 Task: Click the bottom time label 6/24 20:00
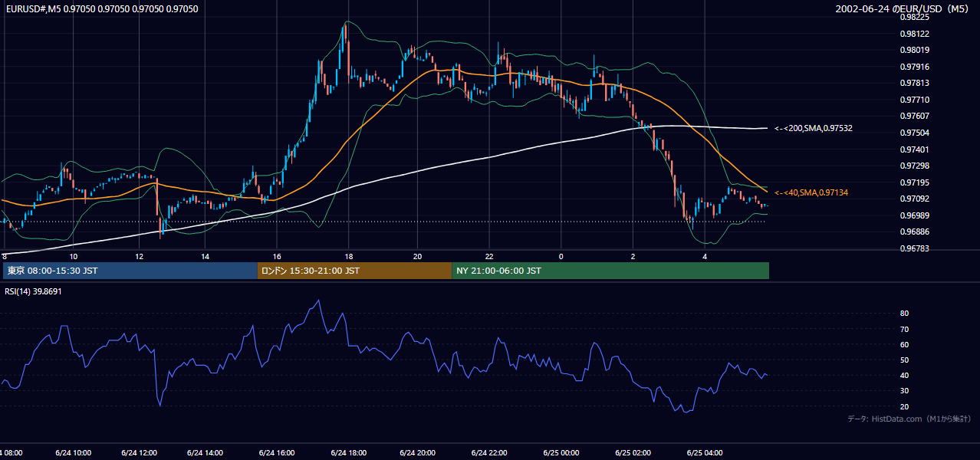pyautogui.click(x=417, y=452)
